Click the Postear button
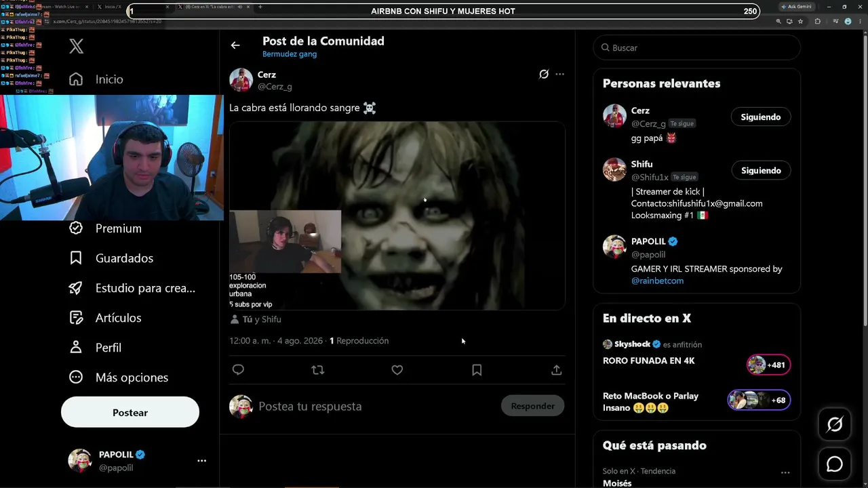This screenshot has width=868, height=488. (x=130, y=412)
